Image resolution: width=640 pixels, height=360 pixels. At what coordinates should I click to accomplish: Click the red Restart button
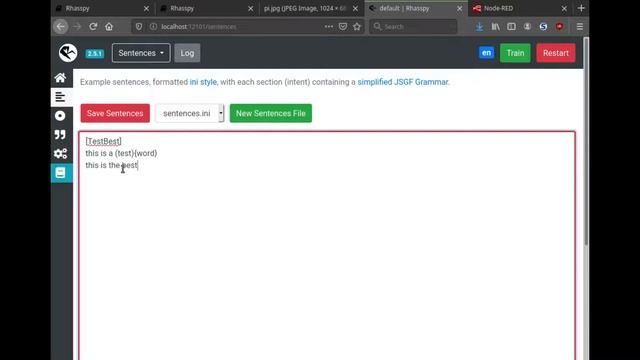pyautogui.click(x=556, y=53)
